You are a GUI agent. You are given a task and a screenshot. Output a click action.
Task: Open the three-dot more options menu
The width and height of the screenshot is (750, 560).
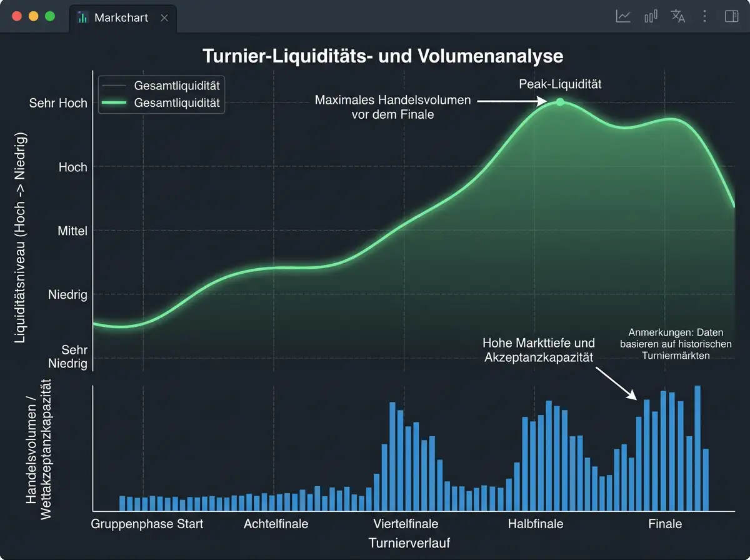point(705,17)
